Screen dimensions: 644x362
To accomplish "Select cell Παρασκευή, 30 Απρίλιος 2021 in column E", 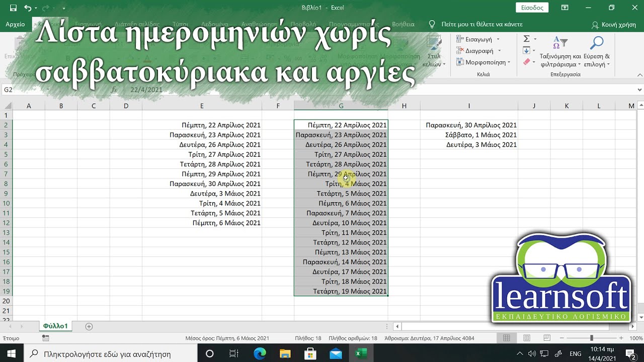I will [x=202, y=184].
